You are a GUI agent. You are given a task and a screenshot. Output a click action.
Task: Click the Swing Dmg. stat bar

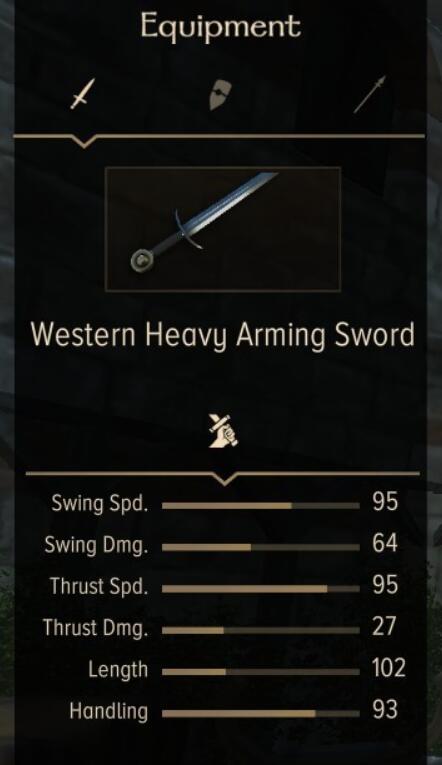pyautogui.click(x=261, y=547)
